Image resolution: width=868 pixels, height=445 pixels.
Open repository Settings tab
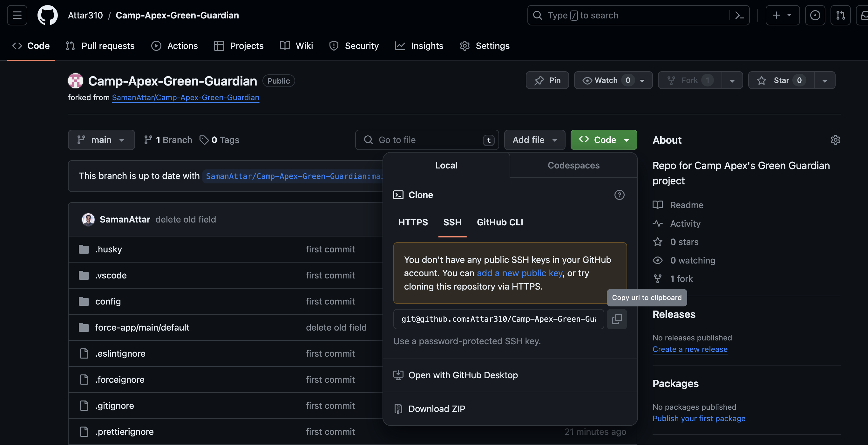click(485, 46)
